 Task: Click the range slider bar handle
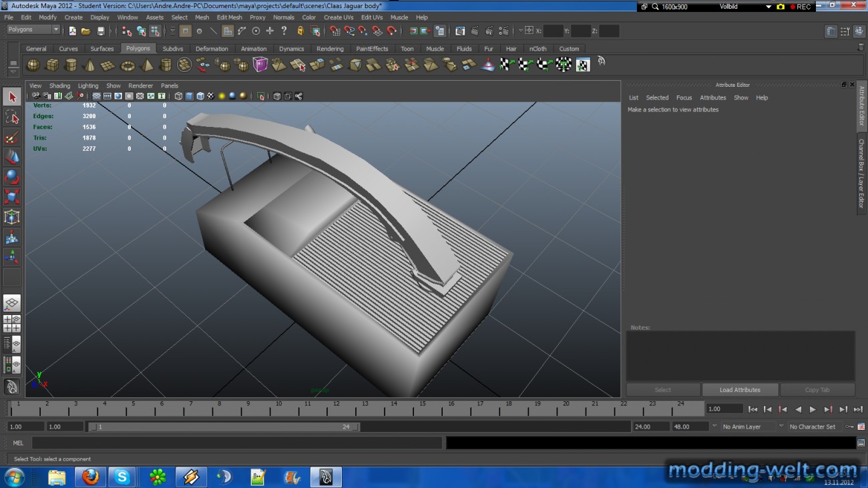(224, 427)
